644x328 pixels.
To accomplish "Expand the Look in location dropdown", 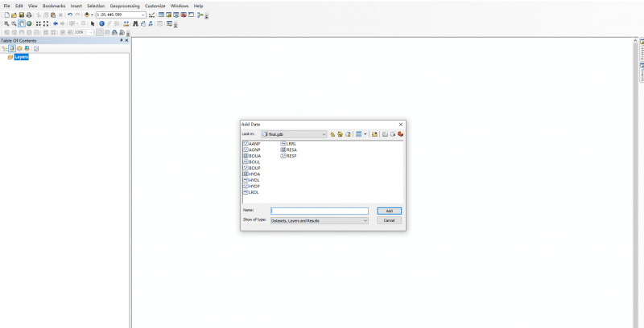I will point(324,134).
